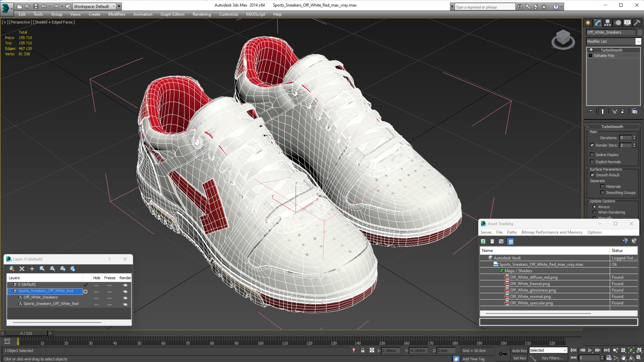Image resolution: width=644 pixels, height=362 pixels.
Task: Toggle the Render Iters checkbox
Action: 592,145
